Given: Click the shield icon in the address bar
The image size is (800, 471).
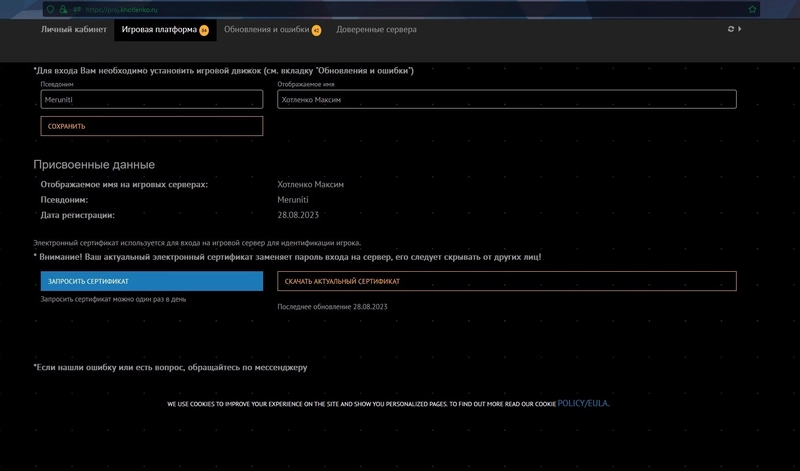Looking at the screenshot, I should (x=50, y=9).
